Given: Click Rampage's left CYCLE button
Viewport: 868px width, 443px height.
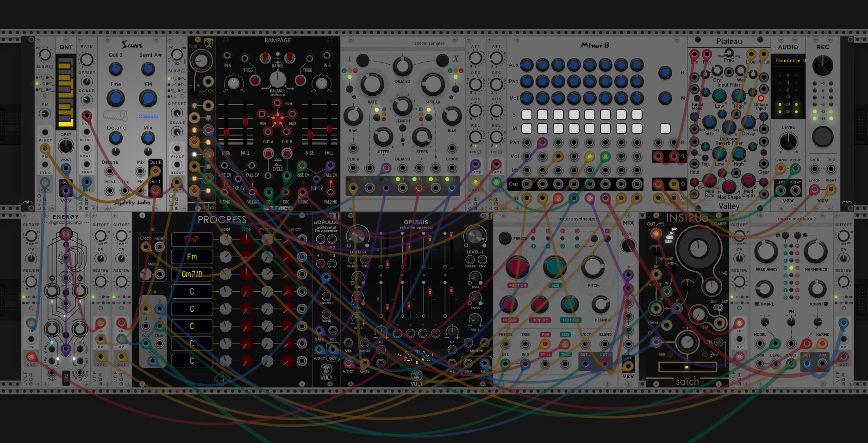Looking at the screenshot, I should [x=269, y=153].
